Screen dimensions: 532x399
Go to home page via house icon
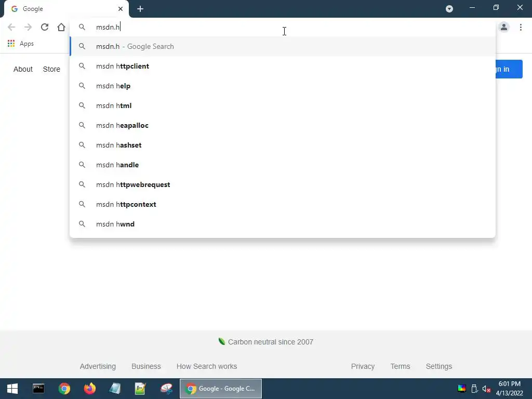point(61,27)
